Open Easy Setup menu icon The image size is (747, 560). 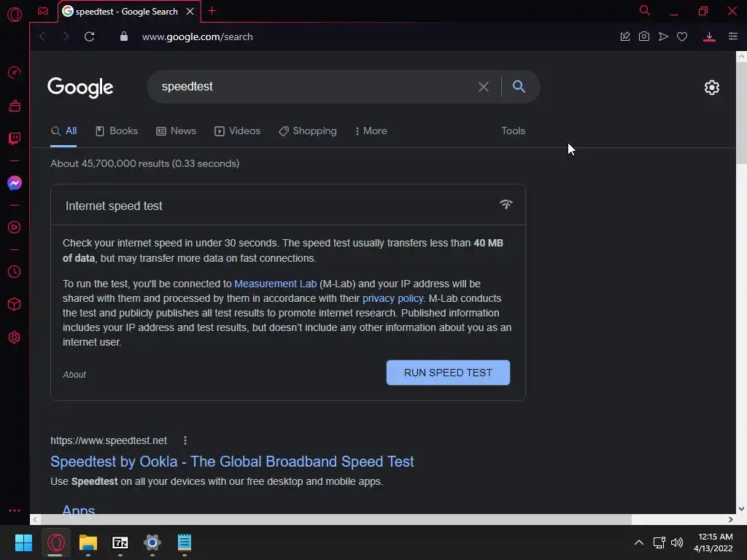click(x=732, y=36)
